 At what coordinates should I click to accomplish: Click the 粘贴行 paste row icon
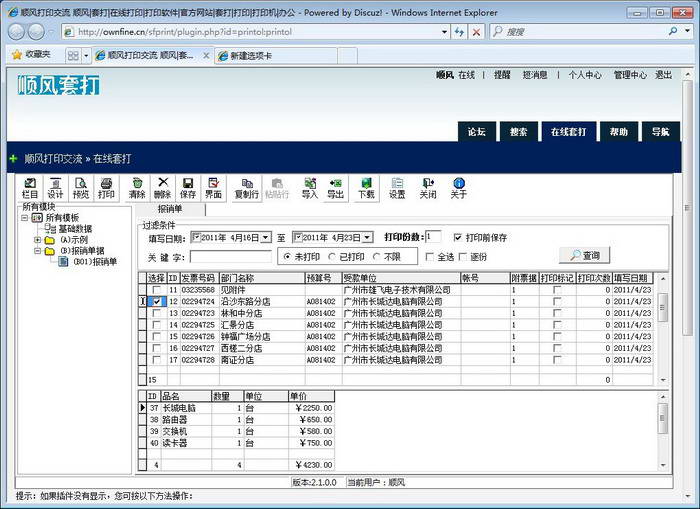pyautogui.click(x=277, y=188)
